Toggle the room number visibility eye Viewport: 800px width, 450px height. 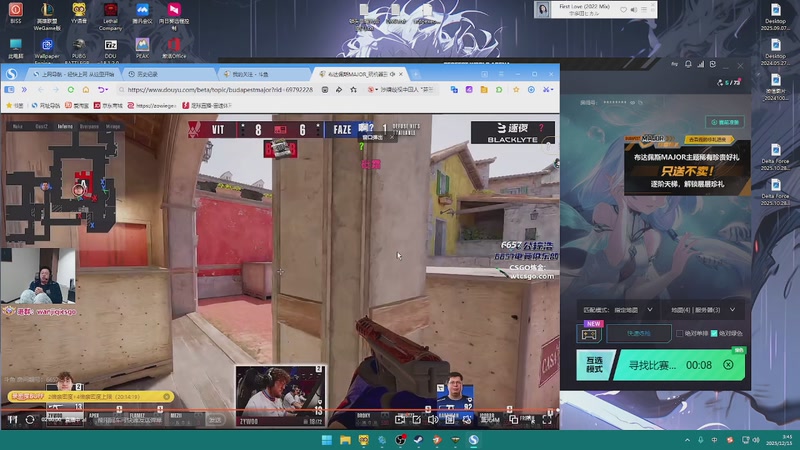pos(633,103)
